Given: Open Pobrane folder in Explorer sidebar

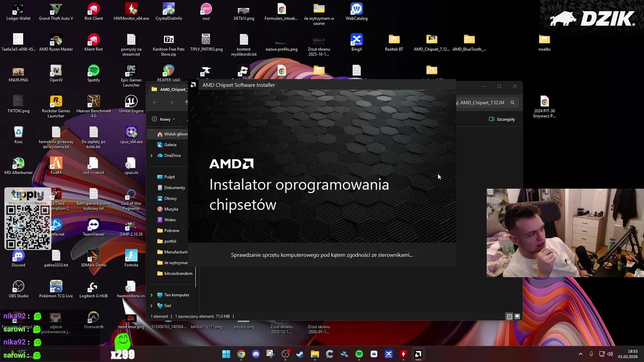Looking at the screenshot, I should click(x=168, y=230).
